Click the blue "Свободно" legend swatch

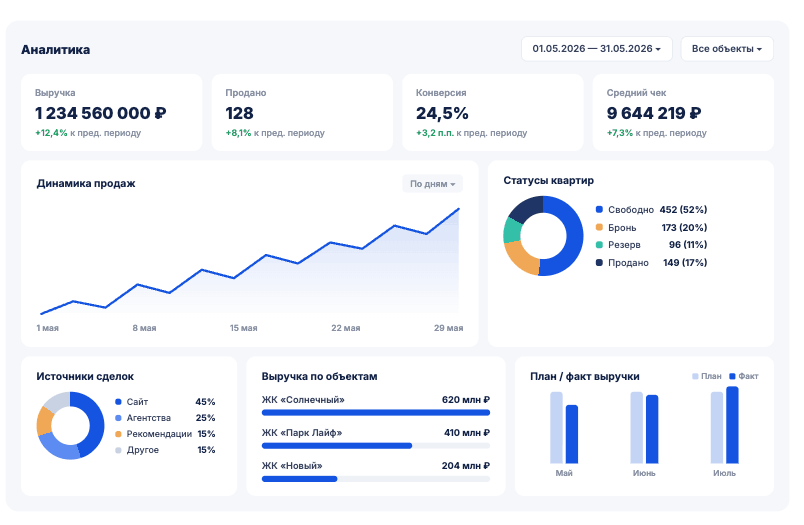coord(599,209)
